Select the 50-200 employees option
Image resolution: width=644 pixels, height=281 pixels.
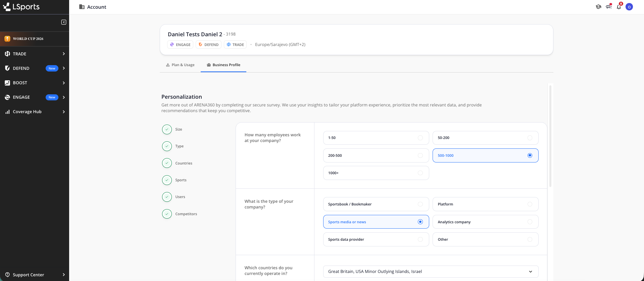pyautogui.click(x=485, y=138)
